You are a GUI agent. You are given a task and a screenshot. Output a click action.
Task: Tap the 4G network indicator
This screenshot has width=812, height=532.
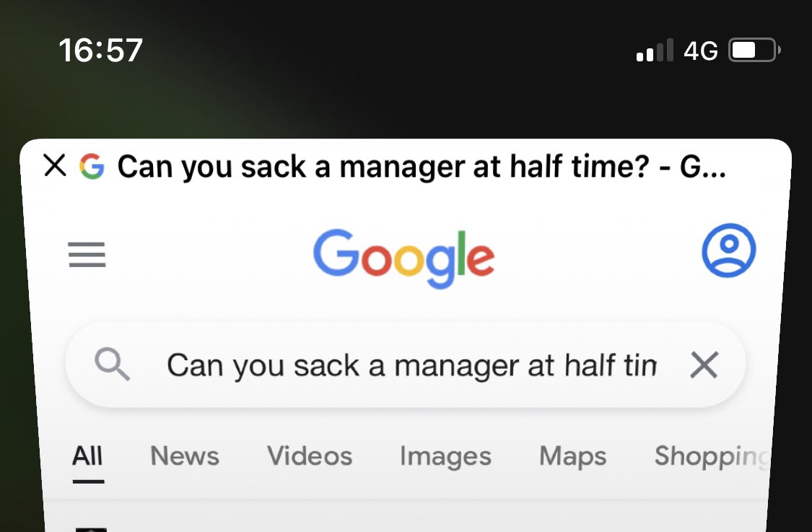click(701, 51)
